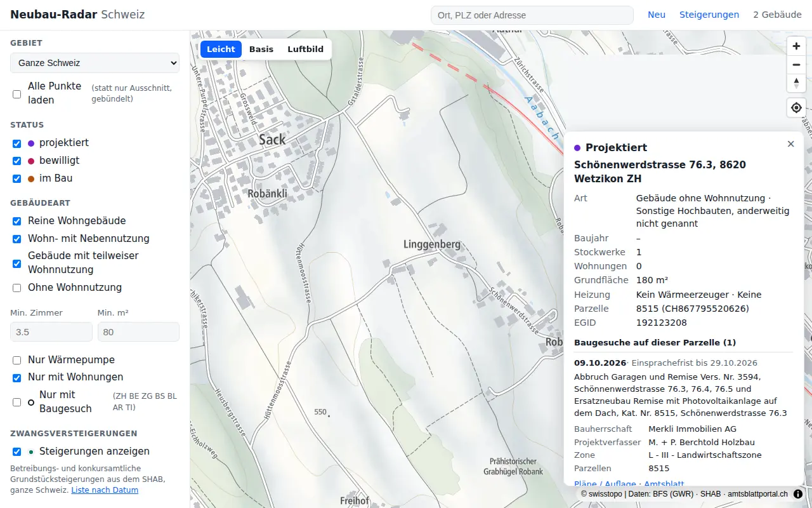Viewport: 812px width, 508px height.
Task: Open Liste nach Datum link
Action: [x=105, y=490]
